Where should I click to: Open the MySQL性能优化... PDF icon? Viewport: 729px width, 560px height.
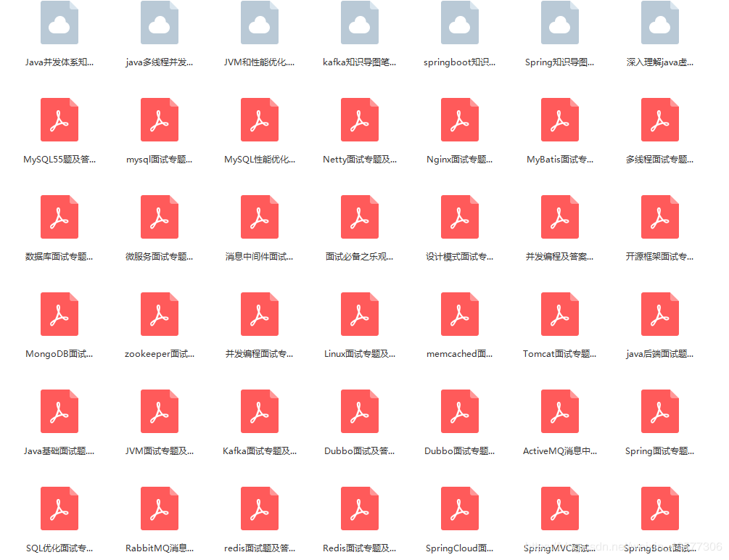260,120
